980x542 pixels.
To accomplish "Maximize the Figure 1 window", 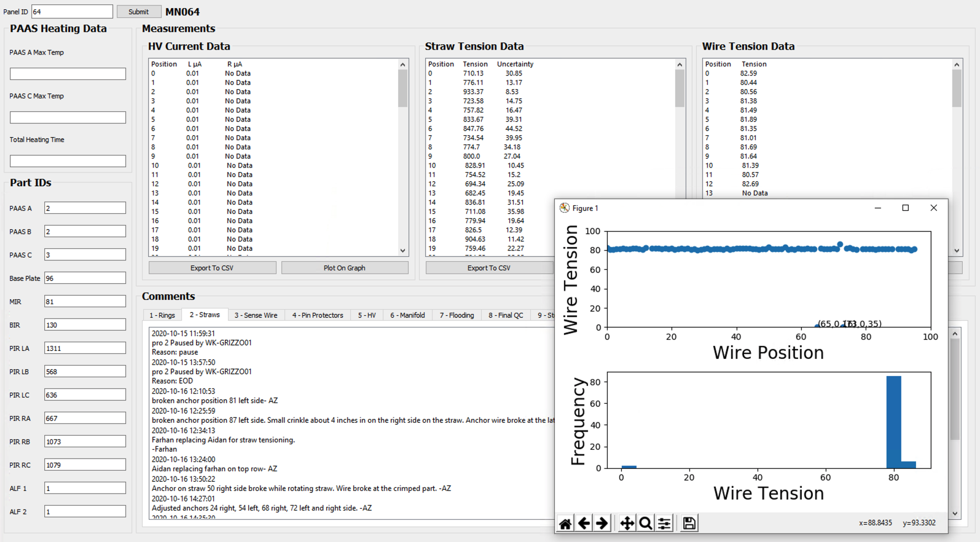I will tap(905, 208).
